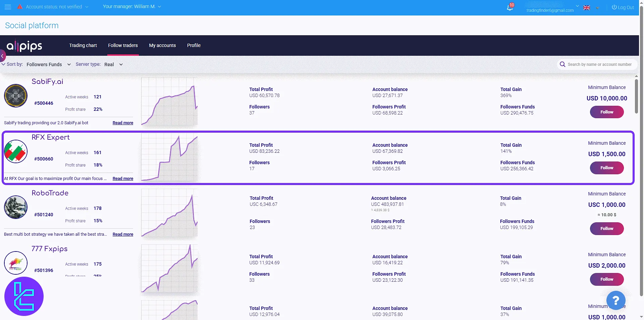Image resolution: width=644 pixels, height=320 pixels.
Task: Follow the RFX Expert trader
Action: 607,168
